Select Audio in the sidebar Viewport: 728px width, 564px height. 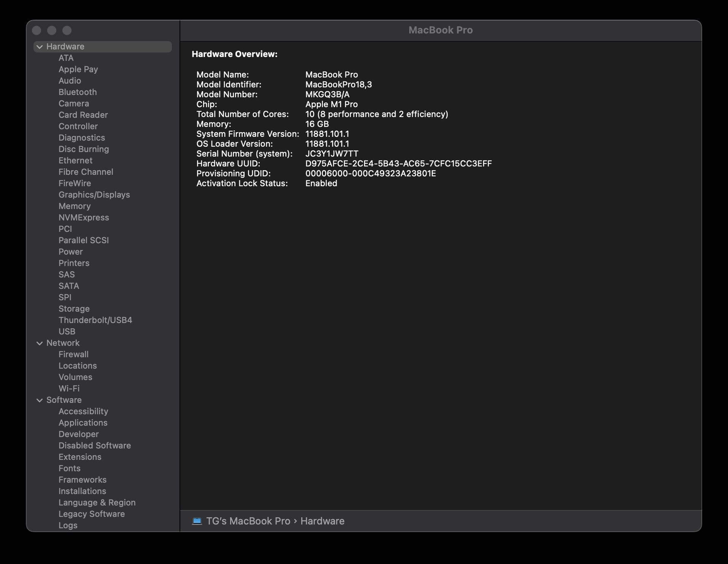pyautogui.click(x=70, y=81)
